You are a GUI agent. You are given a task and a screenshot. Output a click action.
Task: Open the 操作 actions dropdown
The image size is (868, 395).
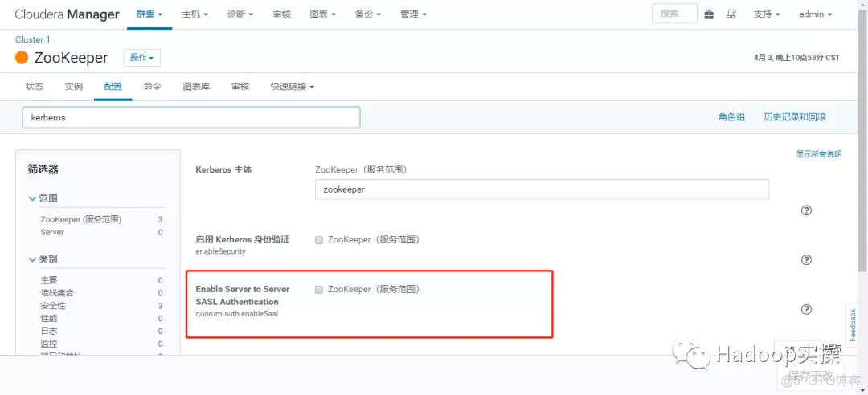pyautogui.click(x=141, y=58)
